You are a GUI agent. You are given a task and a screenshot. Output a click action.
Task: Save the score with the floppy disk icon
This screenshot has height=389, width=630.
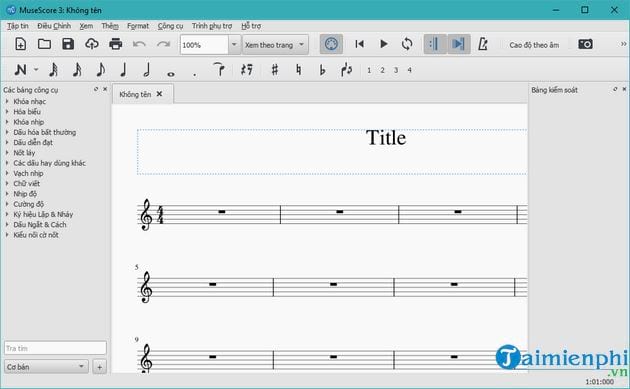click(68, 44)
